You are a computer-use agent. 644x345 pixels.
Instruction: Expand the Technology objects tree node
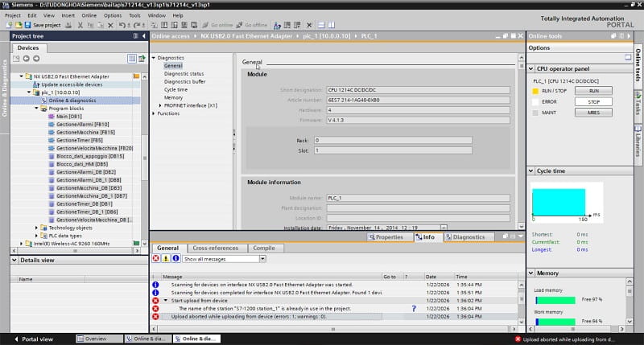coord(36,228)
